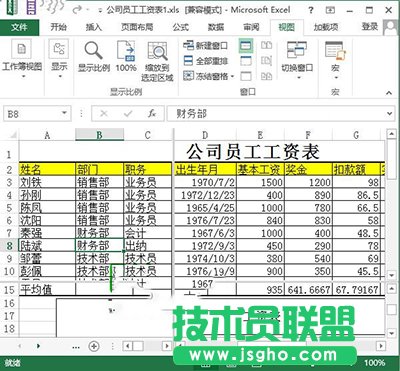This screenshot has height=371, width=400.
Task: Click View Side by Side icon
Action: (266, 46)
